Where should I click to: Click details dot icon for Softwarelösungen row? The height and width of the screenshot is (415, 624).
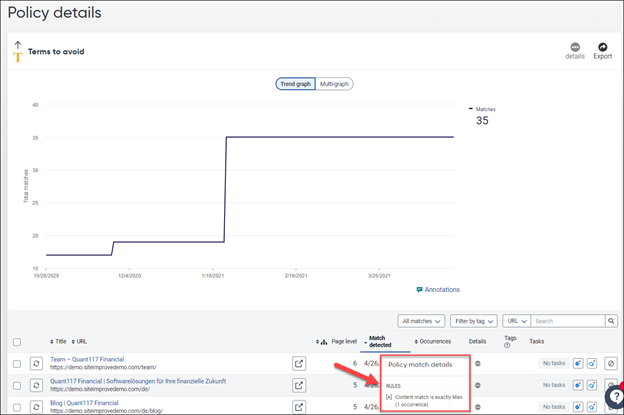coord(478,385)
